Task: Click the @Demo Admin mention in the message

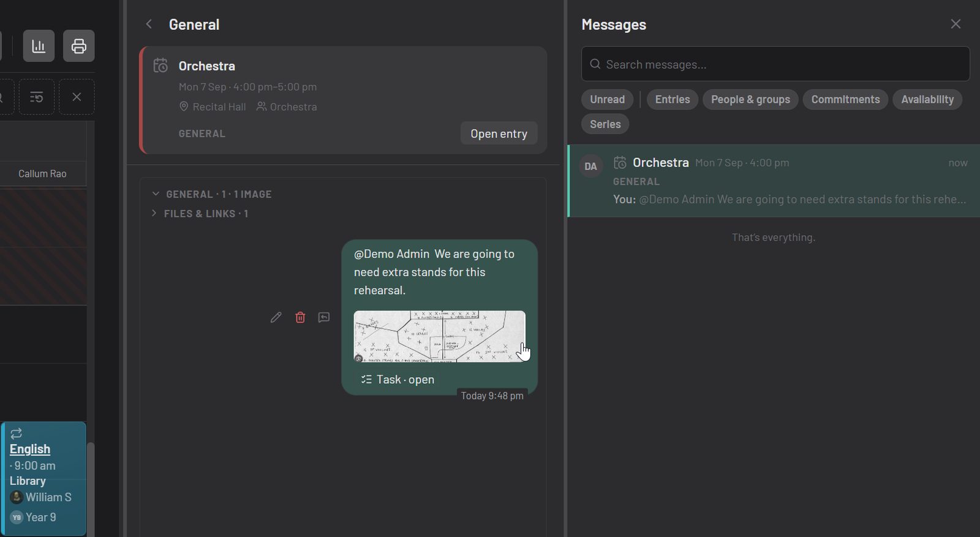Action: 392,253
